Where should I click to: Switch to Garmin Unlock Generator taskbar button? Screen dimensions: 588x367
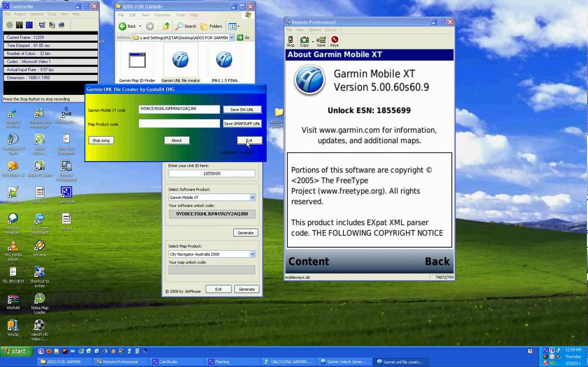345,362
